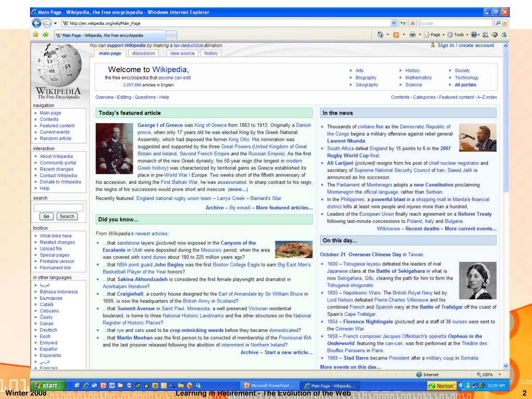532x399 pixels.
Task: Click the Florence Nightingale portrait image
Action: tap(477, 280)
